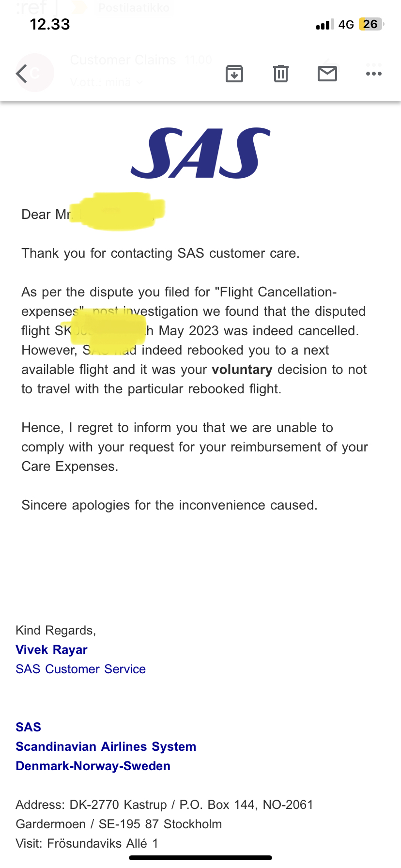Open the three-dot more options menu
The height and width of the screenshot is (868, 401).
[x=374, y=74]
